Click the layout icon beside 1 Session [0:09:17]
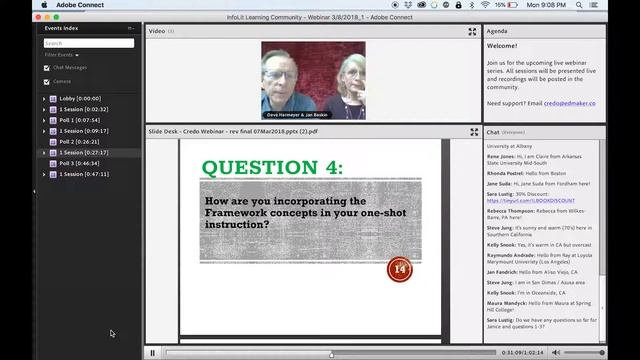Viewport: 640px width, 360px height. pos(53,131)
